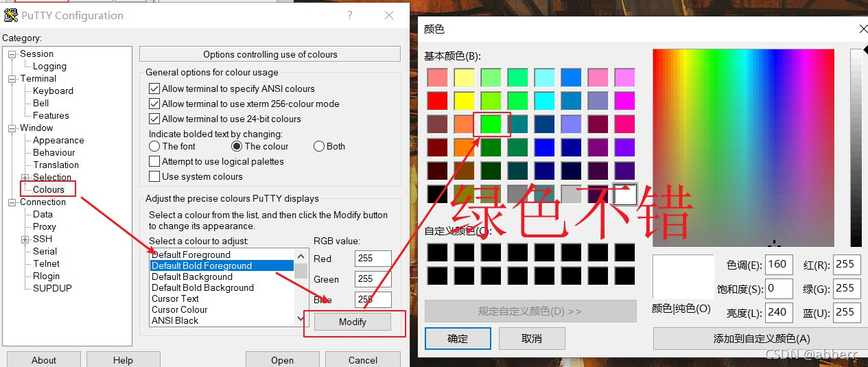Select Default Foreground in colour list
Screen dimensions: 868x367
[222, 254]
